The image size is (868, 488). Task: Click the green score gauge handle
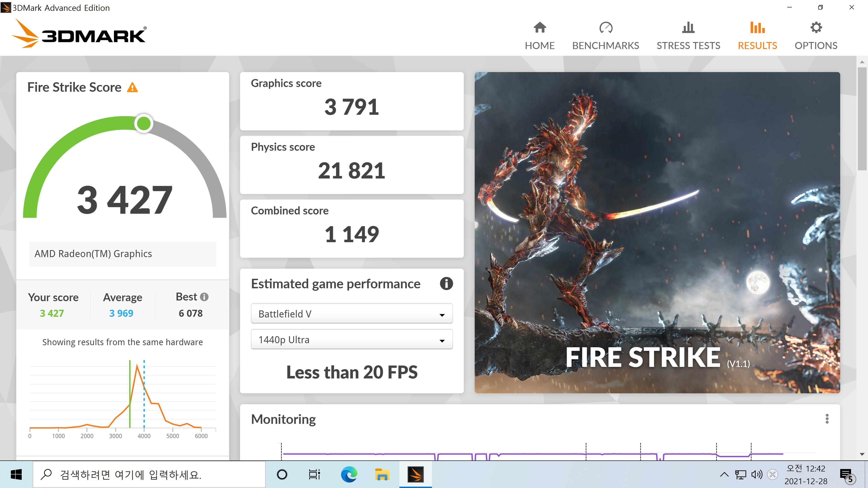tap(144, 124)
